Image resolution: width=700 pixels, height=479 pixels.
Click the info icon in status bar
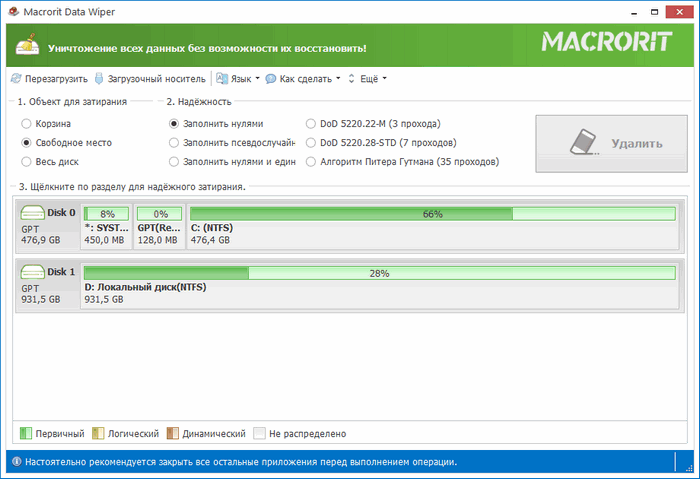click(x=17, y=462)
